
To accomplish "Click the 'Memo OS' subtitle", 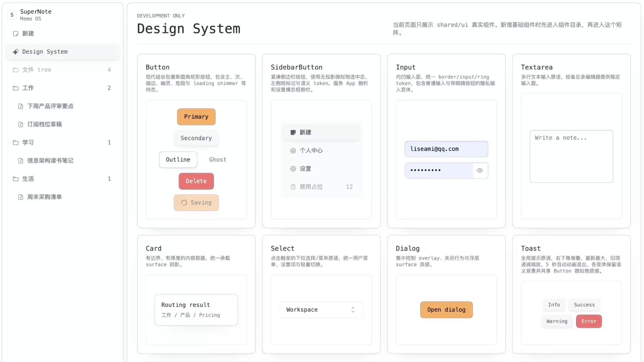I will [x=31, y=19].
